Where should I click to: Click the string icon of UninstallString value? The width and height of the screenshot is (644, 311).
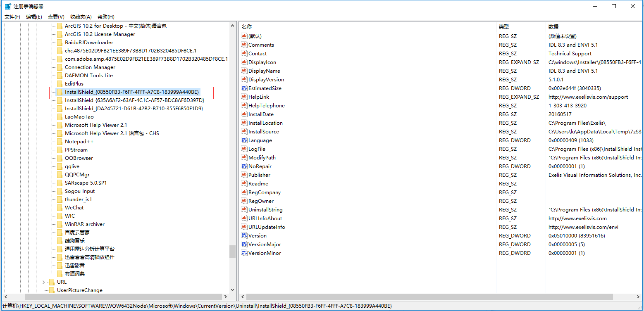click(244, 209)
